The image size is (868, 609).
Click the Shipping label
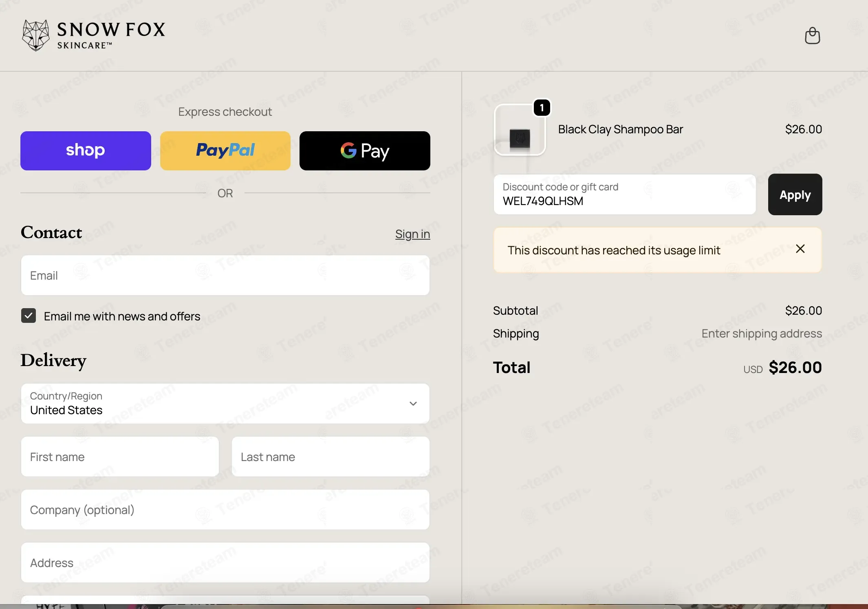coord(516,333)
